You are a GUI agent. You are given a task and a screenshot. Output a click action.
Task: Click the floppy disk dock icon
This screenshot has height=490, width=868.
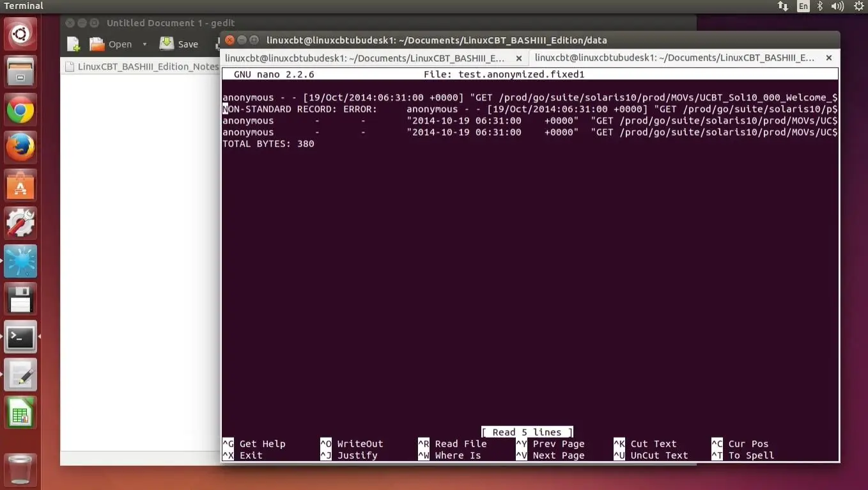pos(20,299)
